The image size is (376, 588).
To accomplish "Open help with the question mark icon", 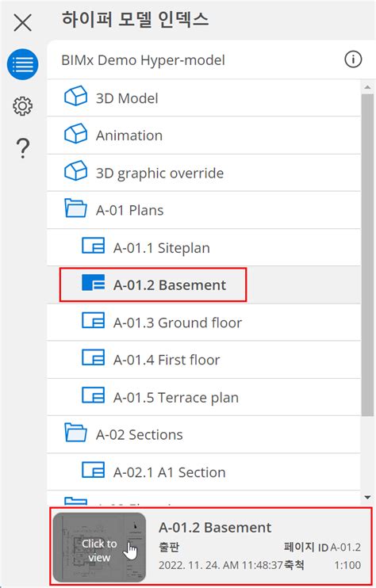I will pos(23,148).
